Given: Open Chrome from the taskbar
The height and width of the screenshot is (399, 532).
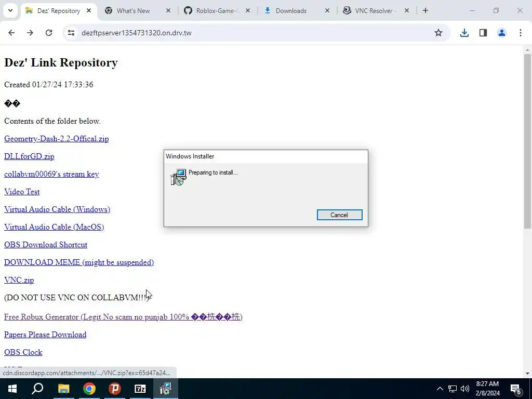Looking at the screenshot, I should pos(89,389).
